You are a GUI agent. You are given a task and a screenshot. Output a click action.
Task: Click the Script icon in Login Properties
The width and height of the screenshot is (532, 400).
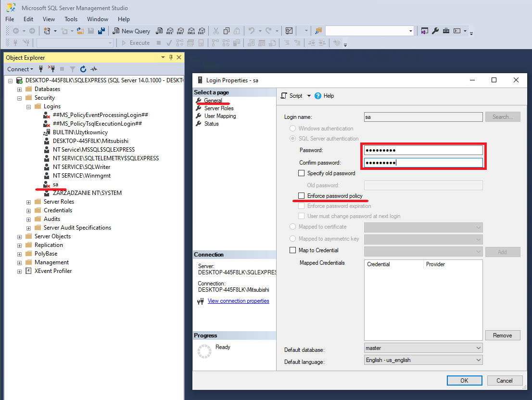[x=284, y=96]
